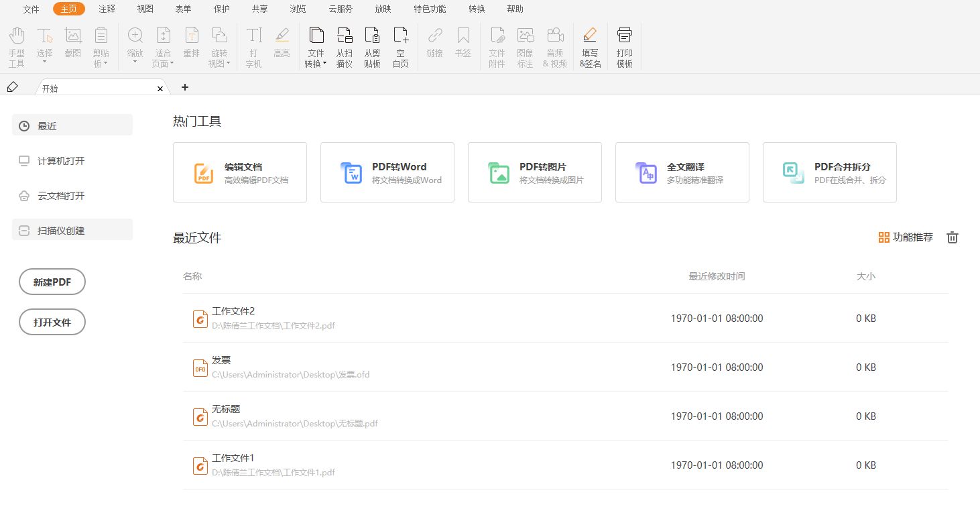
Task: Open the PDF转Word tool card
Action: tap(387, 172)
